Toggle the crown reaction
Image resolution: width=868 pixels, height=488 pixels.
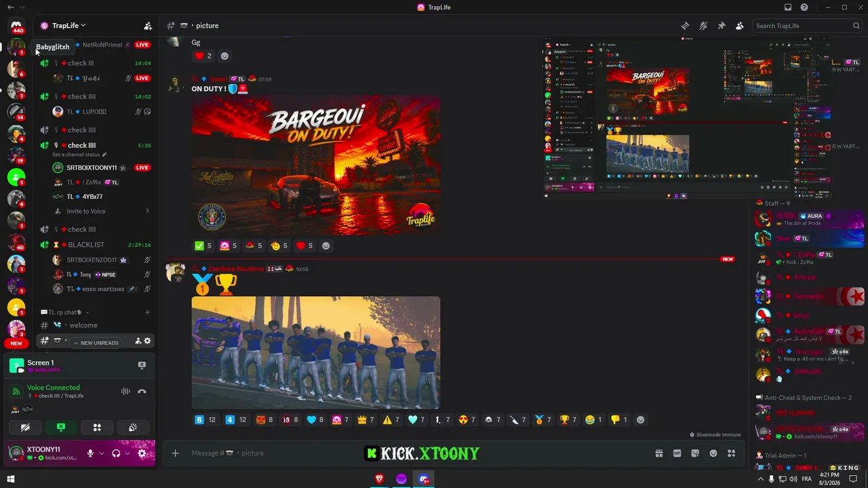(x=366, y=420)
